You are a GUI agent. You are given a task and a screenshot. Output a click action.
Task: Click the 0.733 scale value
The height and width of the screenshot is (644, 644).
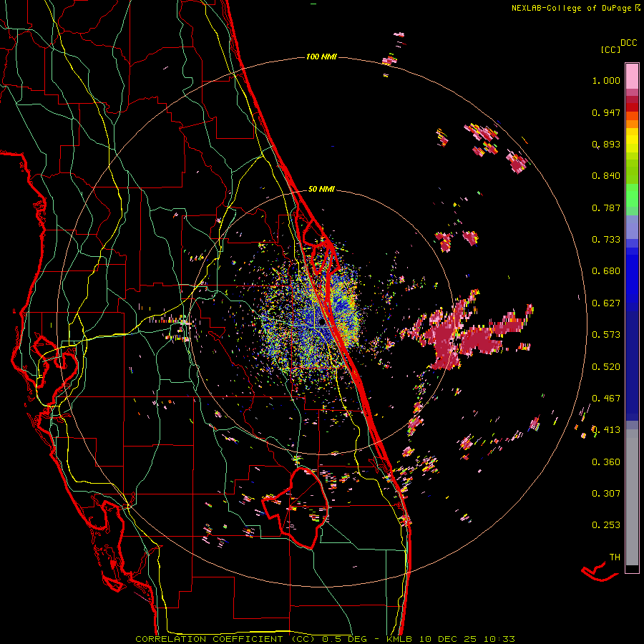coord(606,240)
